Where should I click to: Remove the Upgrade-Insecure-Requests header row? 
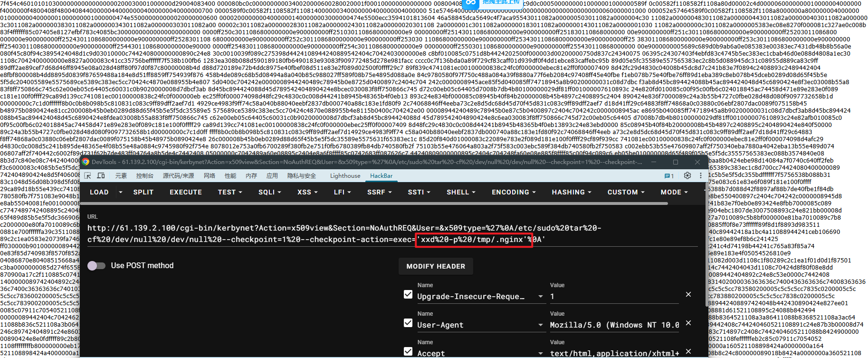[688, 295]
